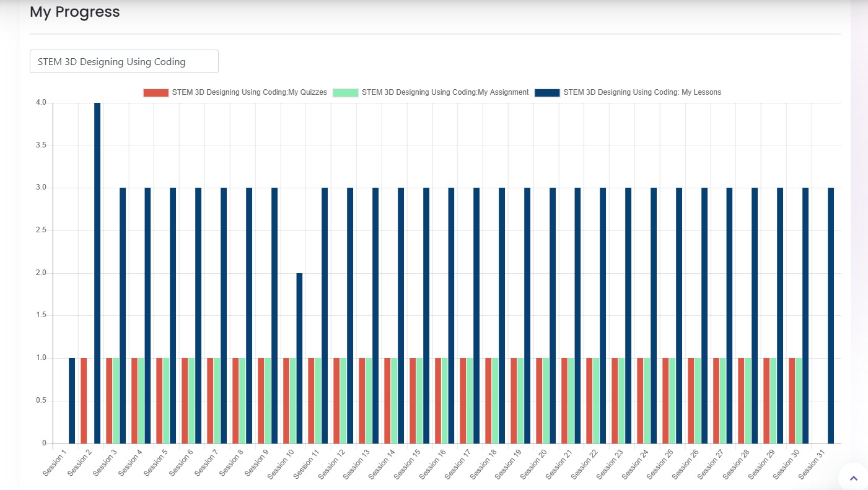Click the Session 25 red Quizzes bar
This screenshot has width=868, height=490.
pyautogui.click(x=665, y=400)
